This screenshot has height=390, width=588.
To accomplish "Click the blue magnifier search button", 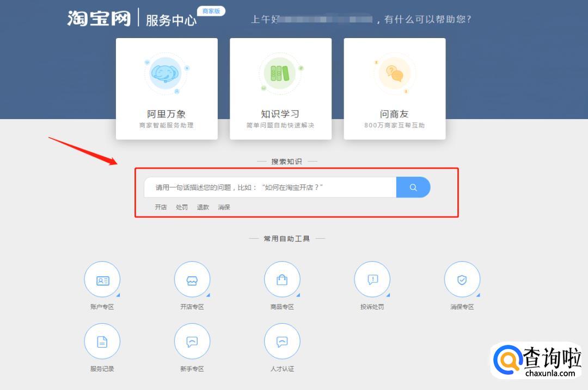I will (x=413, y=187).
